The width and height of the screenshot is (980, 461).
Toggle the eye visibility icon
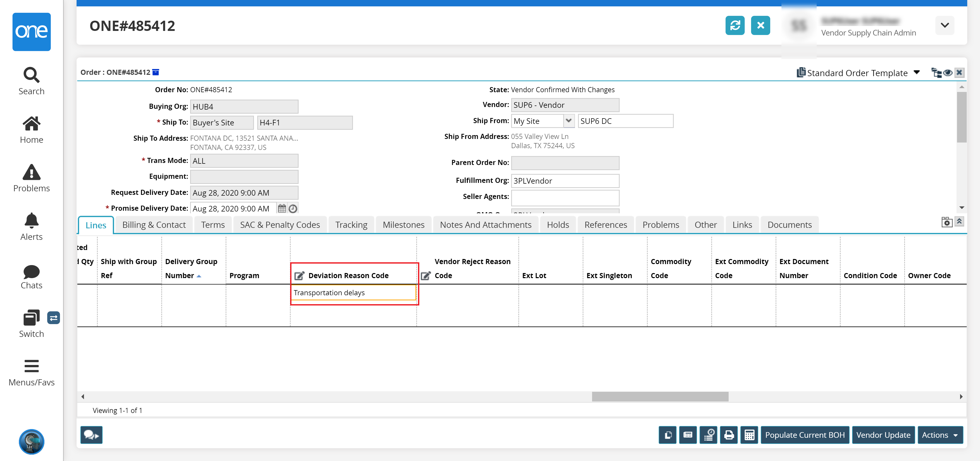pos(948,72)
